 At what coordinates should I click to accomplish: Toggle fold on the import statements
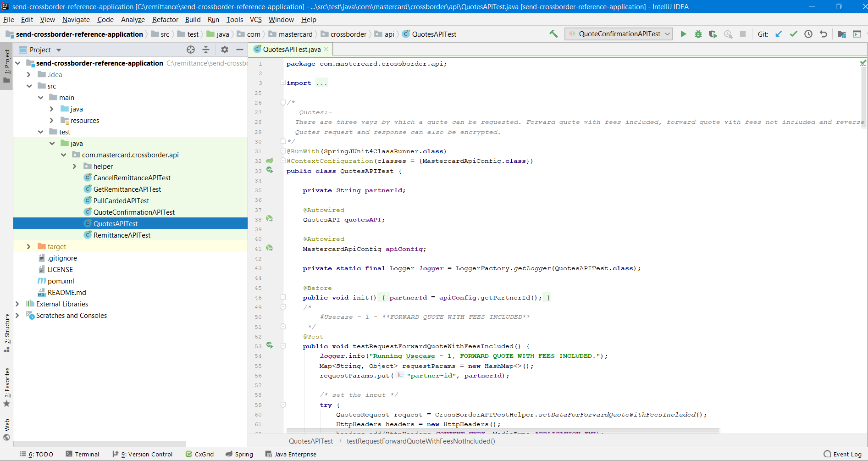tap(283, 83)
